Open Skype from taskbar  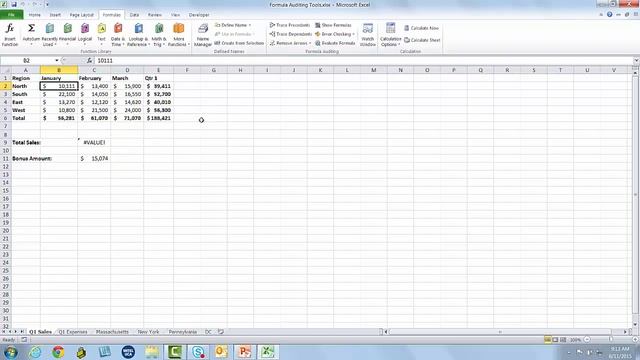point(198,352)
